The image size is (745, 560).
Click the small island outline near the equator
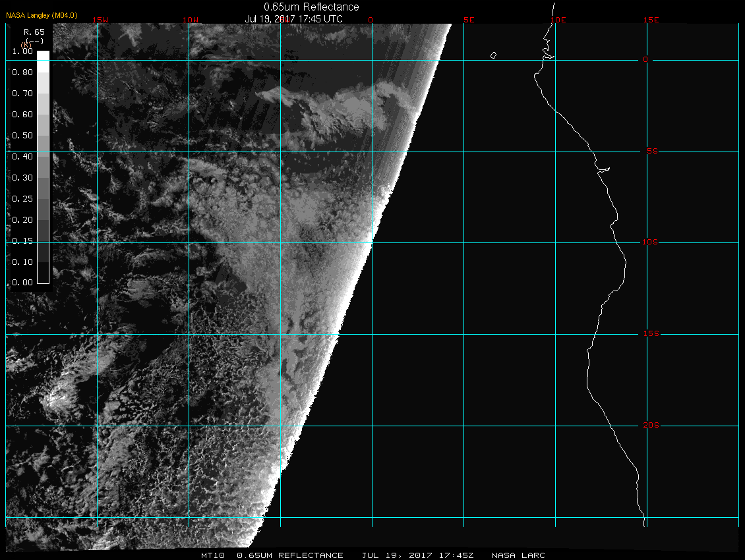[493, 55]
